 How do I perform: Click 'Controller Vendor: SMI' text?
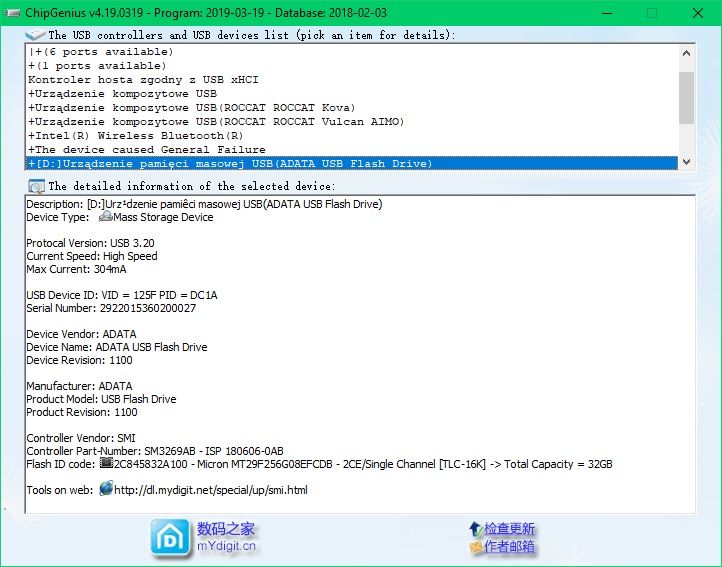(81, 438)
